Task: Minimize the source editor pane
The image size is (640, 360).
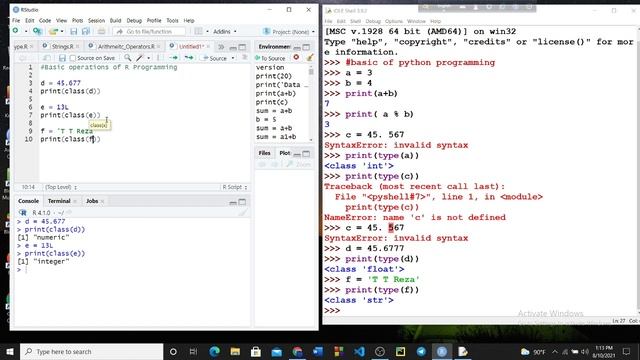Action: (x=233, y=47)
